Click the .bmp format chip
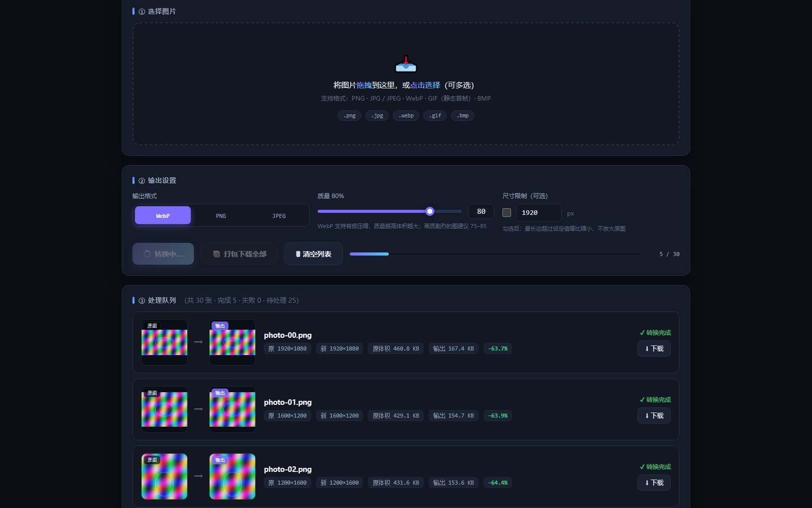This screenshot has height=508, width=812. click(x=462, y=115)
